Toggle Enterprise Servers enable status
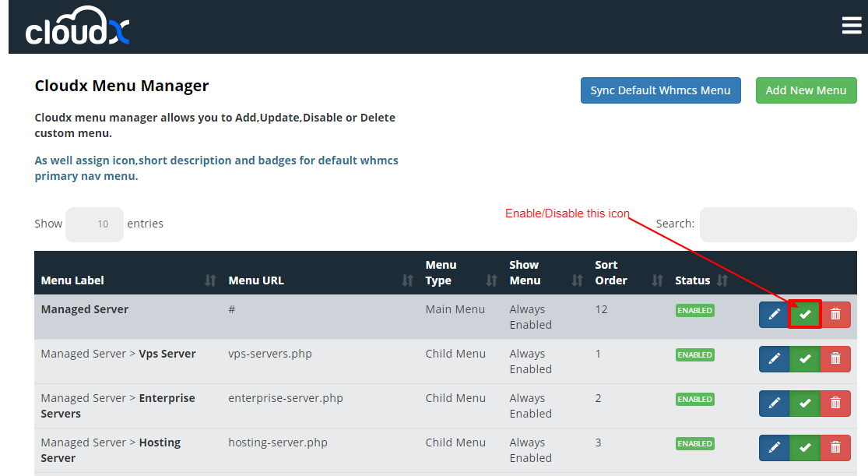The height and width of the screenshot is (476, 868). pyautogui.click(x=805, y=404)
